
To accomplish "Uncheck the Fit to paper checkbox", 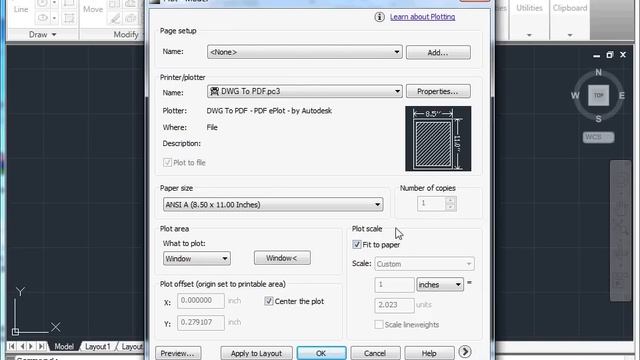I will point(356,244).
